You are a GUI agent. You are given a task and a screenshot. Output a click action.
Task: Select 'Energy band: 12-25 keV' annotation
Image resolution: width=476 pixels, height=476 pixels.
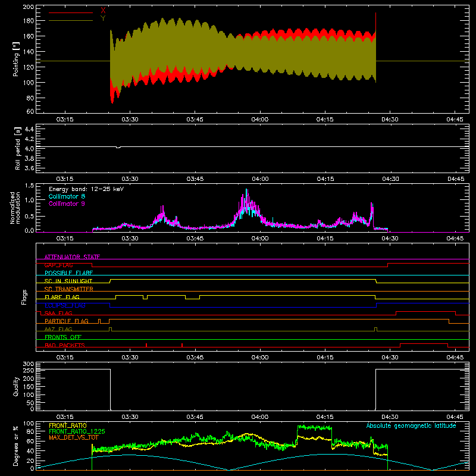tap(86, 189)
